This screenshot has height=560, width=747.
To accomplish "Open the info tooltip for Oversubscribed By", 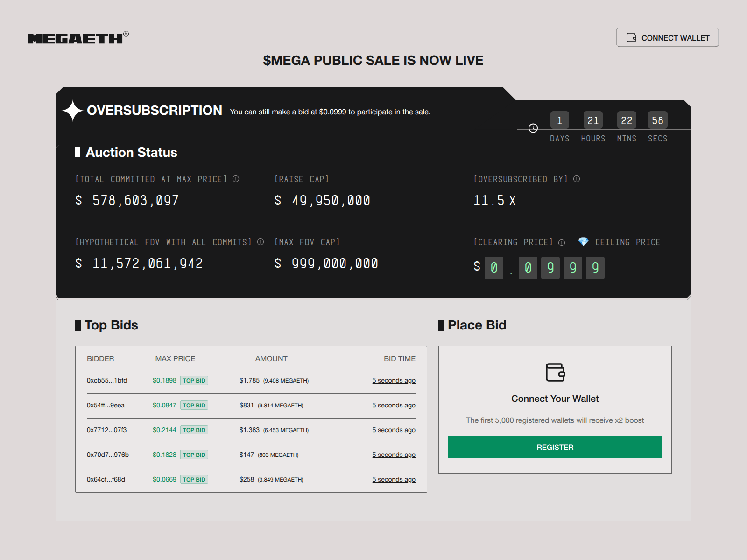I will click(x=576, y=179).
